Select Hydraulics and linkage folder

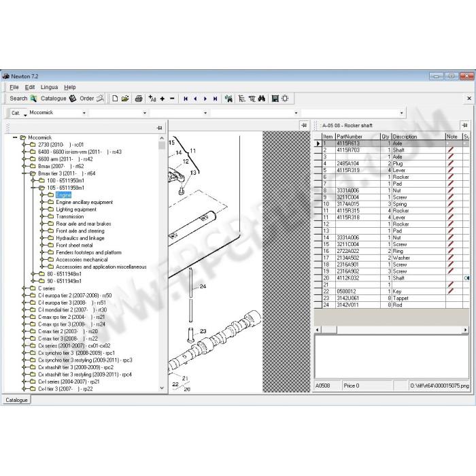pos(80,238)
